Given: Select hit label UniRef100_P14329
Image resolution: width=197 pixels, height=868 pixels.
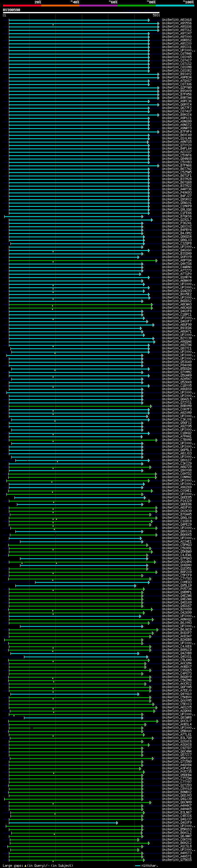Looking at the screenshot, I should (177, 501).
